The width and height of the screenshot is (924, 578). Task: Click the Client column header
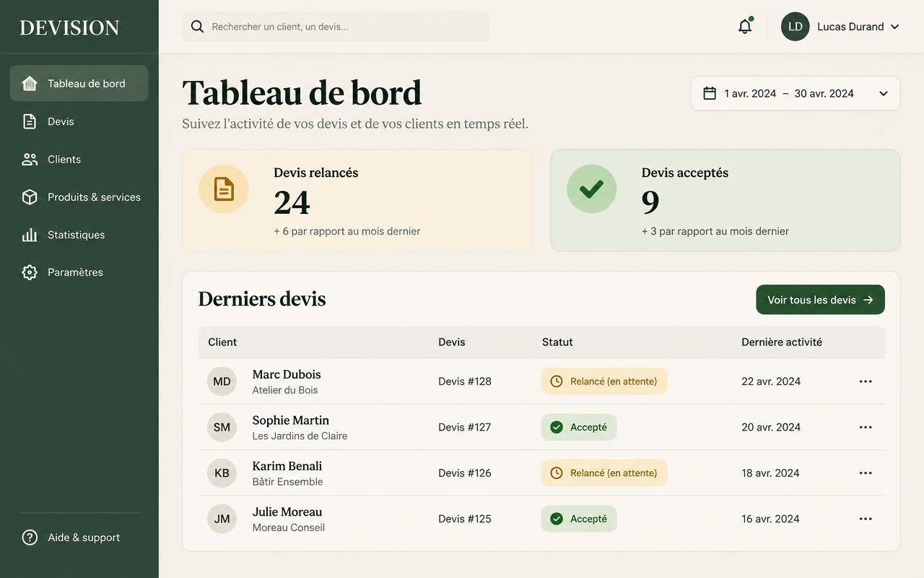tap(222, 342)
